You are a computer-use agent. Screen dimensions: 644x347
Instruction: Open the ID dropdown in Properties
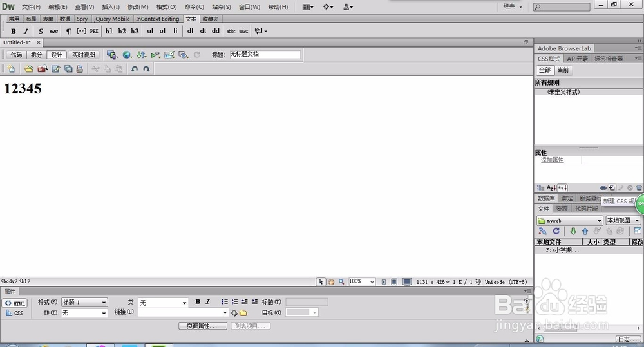coord(84,313)
